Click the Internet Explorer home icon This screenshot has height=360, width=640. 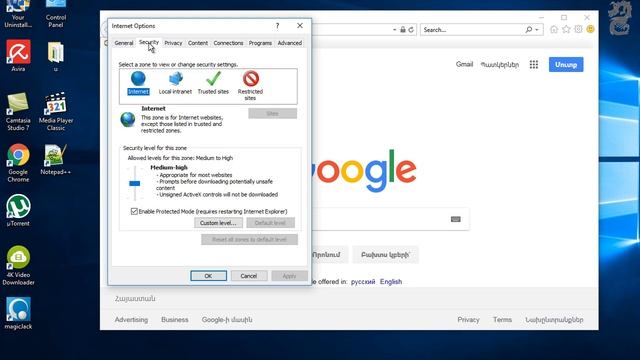coord(554,29)
